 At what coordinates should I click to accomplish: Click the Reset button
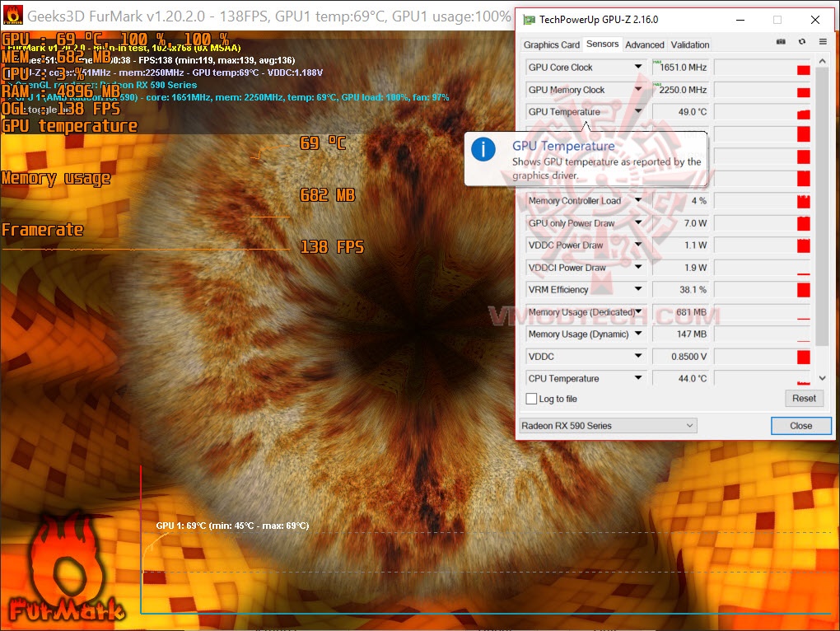804,398
